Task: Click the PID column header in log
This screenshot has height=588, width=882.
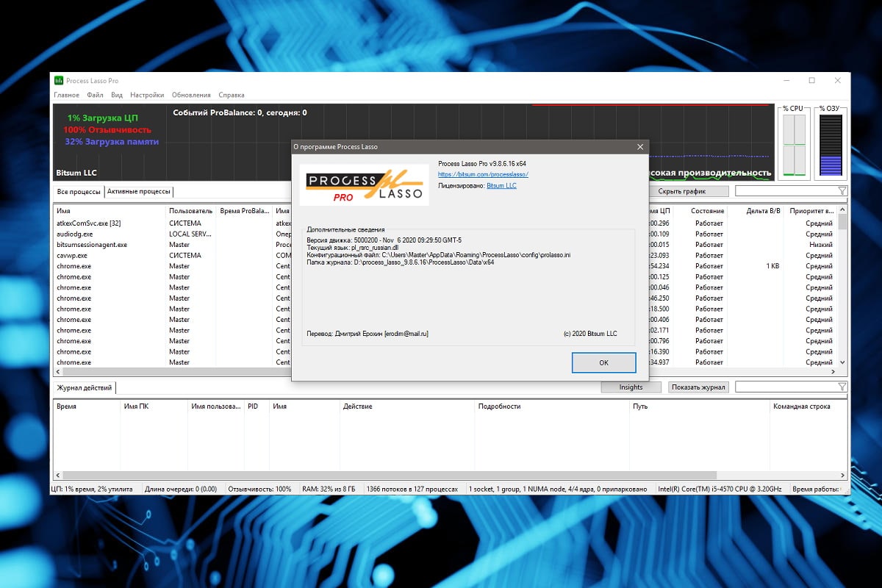Action: click(257, 406)
